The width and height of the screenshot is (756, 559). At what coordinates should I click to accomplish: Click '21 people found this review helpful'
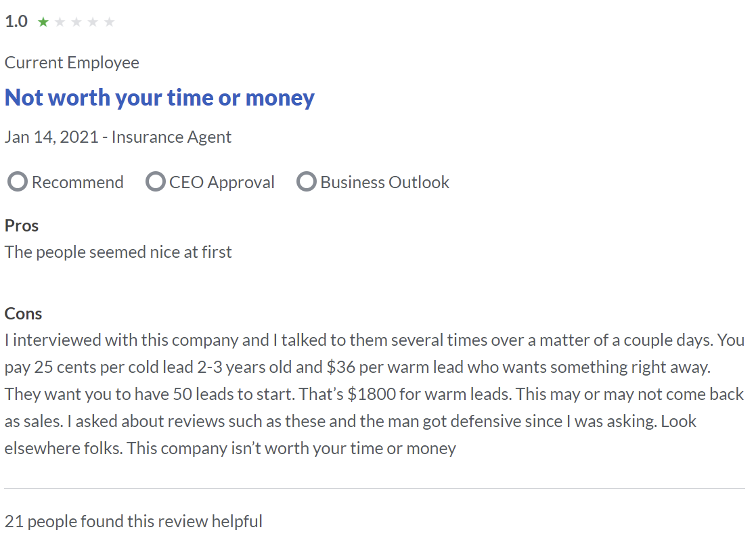(x=133, y=521)
